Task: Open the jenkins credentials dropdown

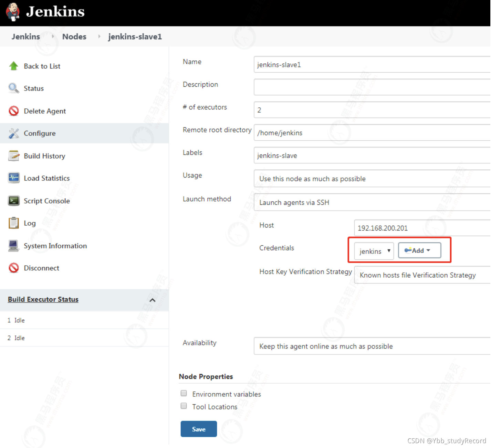Action: pyautogui.click(x=374, y=251)
